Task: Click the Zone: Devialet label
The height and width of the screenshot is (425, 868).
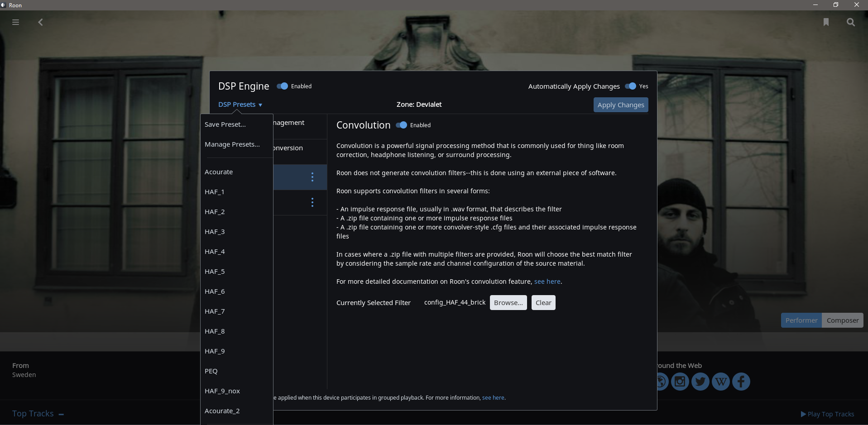Action: point(419,105)
